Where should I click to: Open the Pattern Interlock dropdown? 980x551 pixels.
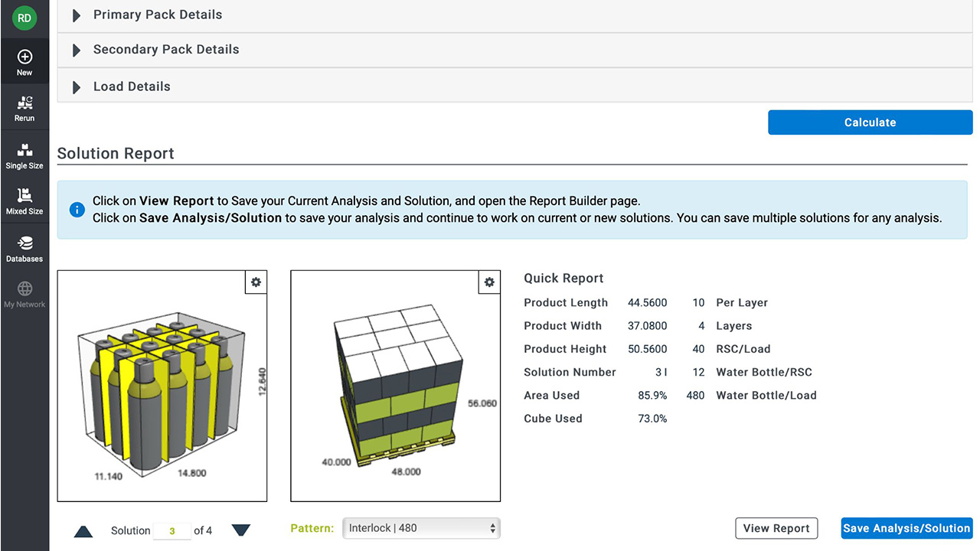[421, 528]
